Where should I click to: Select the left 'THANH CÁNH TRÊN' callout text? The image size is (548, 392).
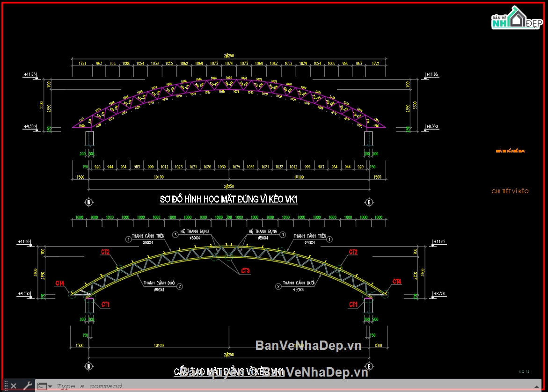pyautogui.click(x=148, y=236)
